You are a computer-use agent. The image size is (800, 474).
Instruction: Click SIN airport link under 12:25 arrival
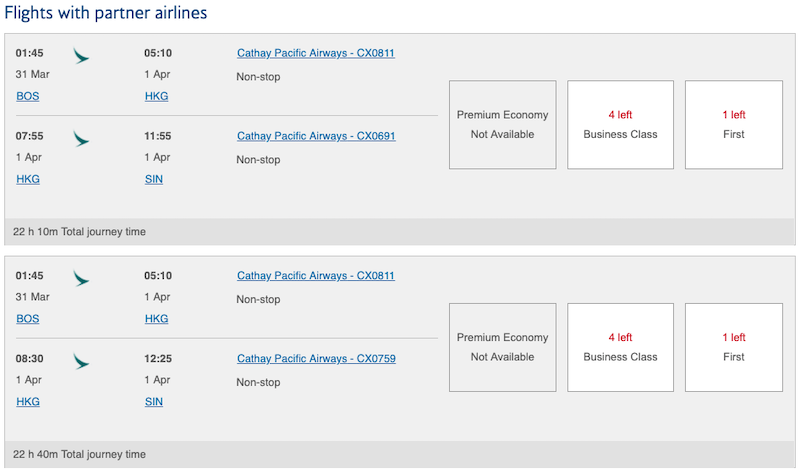coord(154,402)
